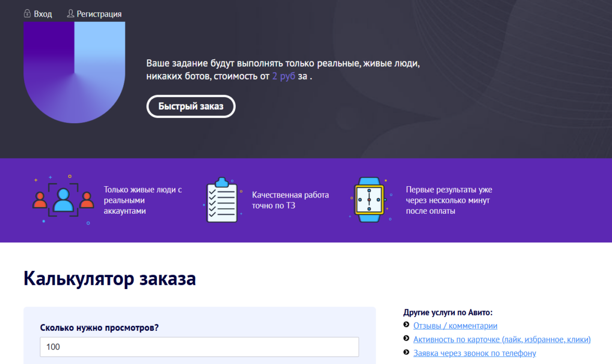Click the lock icon next to Вход
This screenshot has height=364, width=612.
coord(27,14)
